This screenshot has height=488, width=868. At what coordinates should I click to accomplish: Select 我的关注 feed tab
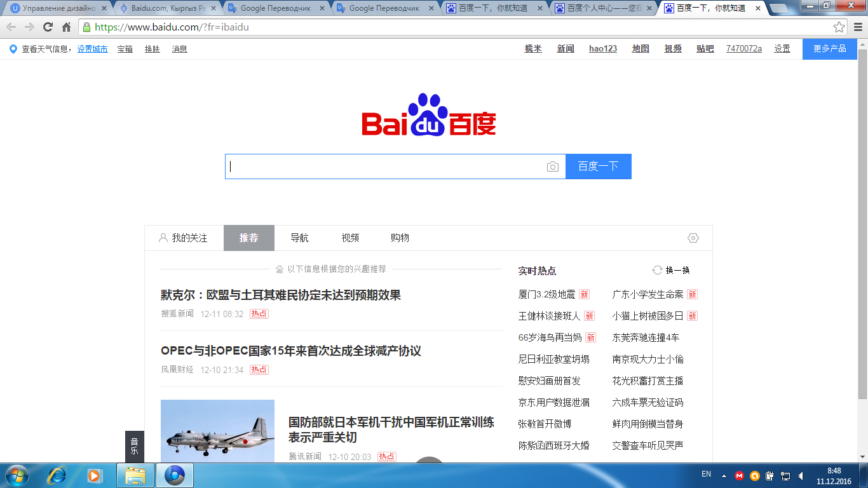183,238
